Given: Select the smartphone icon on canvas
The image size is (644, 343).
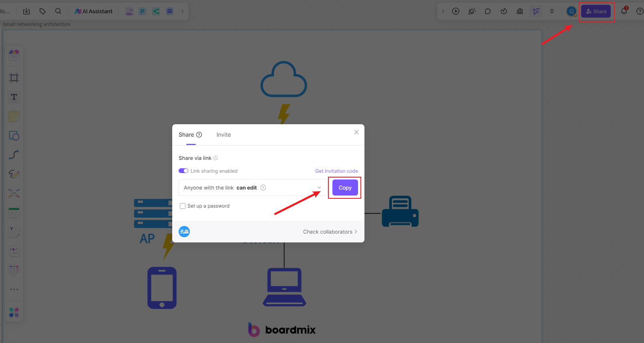Looking at the screenshot, I should [x=162, y=288].
